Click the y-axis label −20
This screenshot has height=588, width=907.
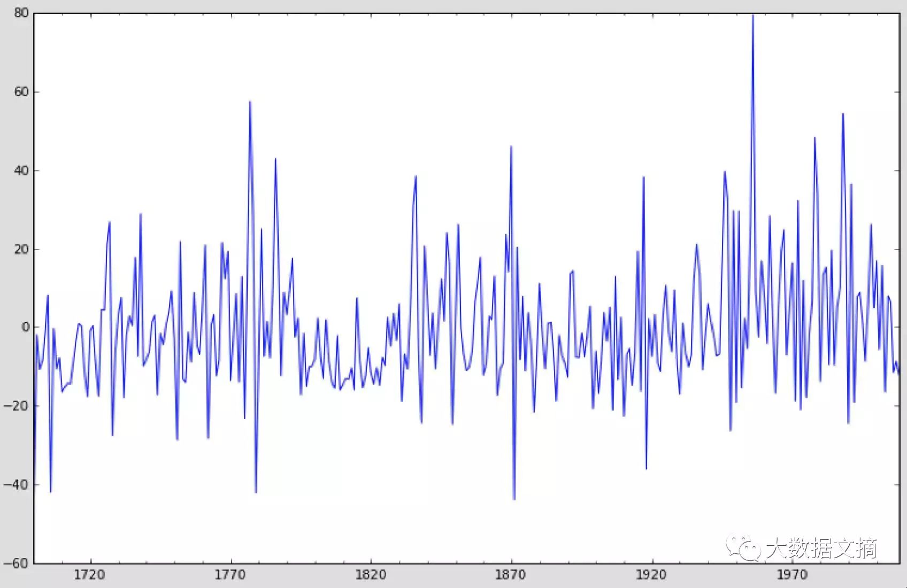click(x=17, y=406)
